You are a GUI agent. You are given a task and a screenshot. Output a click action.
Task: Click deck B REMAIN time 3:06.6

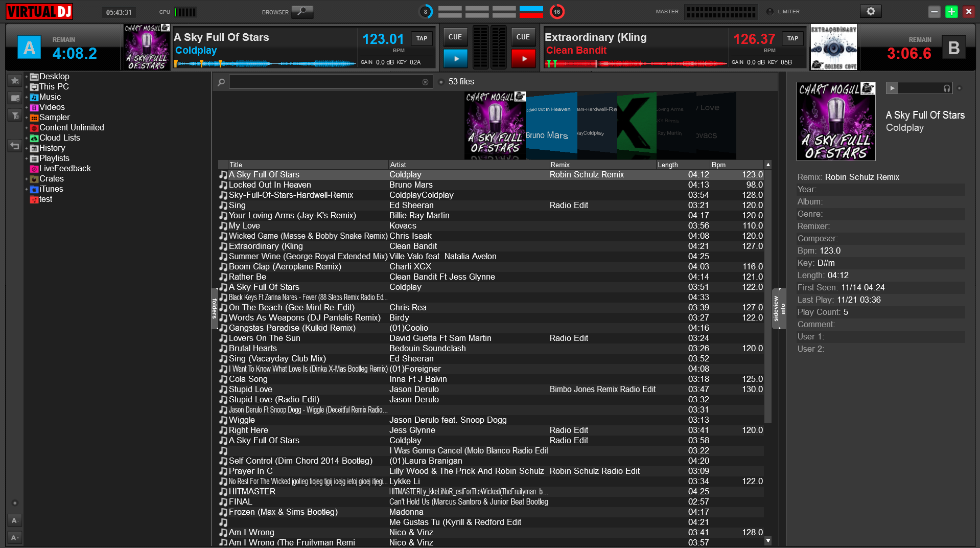pos(909,53)
